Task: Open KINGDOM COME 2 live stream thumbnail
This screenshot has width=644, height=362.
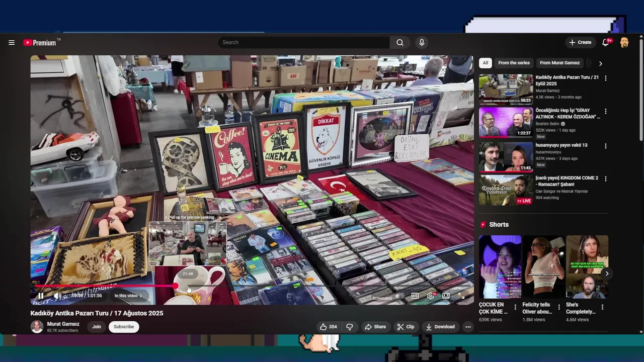Action: [506, 190]
